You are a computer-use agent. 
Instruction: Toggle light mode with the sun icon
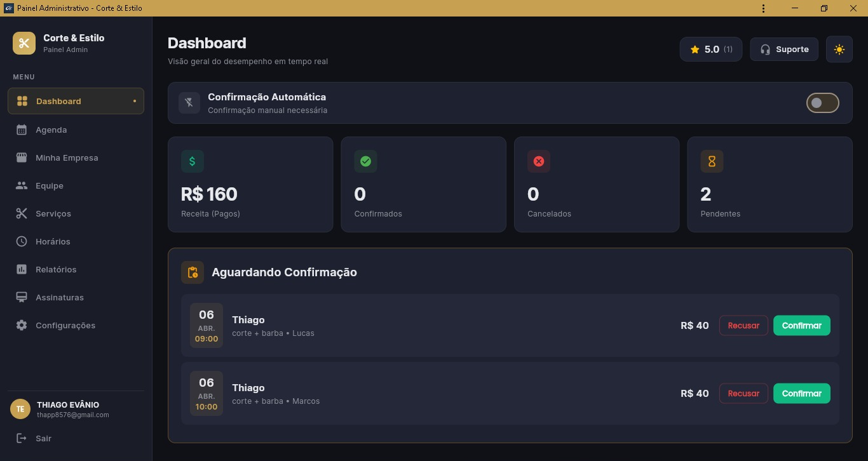point(839,49)
